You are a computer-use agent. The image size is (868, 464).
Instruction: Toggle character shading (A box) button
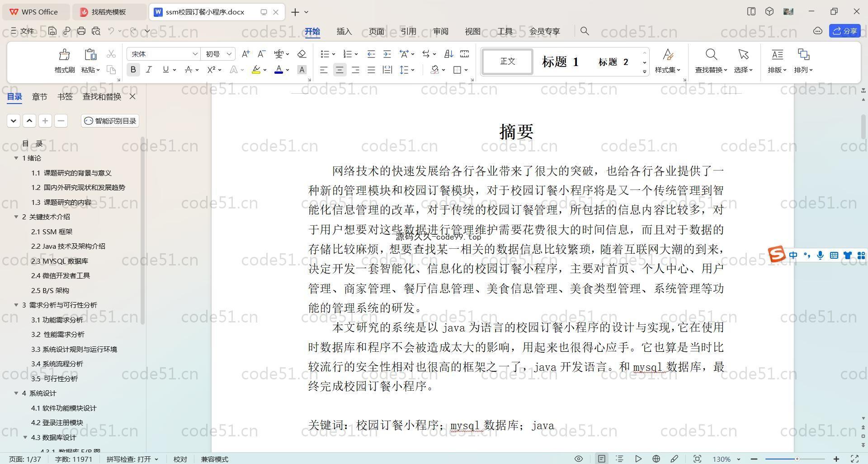[302, 70]
